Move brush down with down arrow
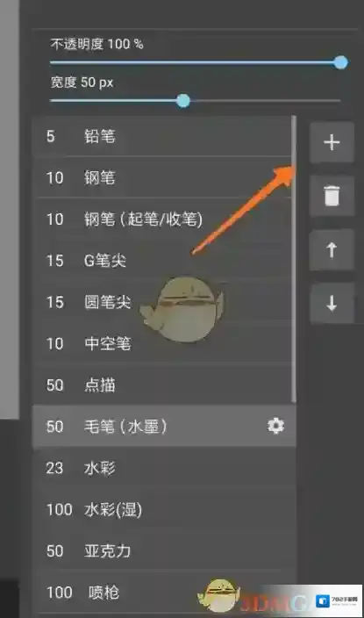364x618 pixels. point(332,304)
